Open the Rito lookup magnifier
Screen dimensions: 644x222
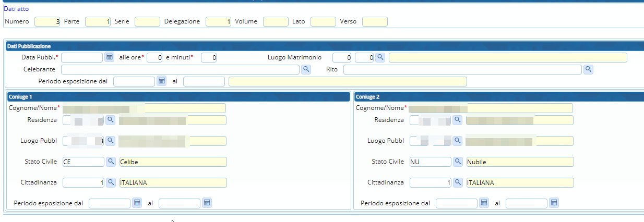tap(588, 69)
